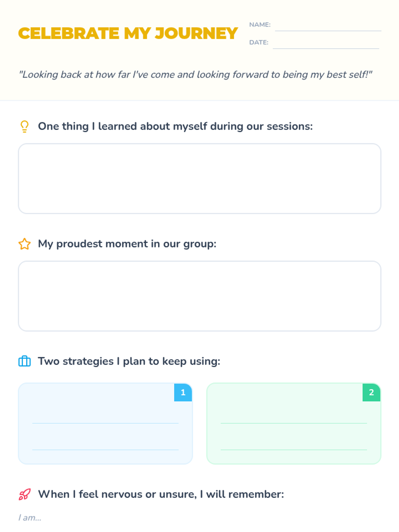Click the blue number 1 badge
The image size is (399, 532).
click(183, 392)
